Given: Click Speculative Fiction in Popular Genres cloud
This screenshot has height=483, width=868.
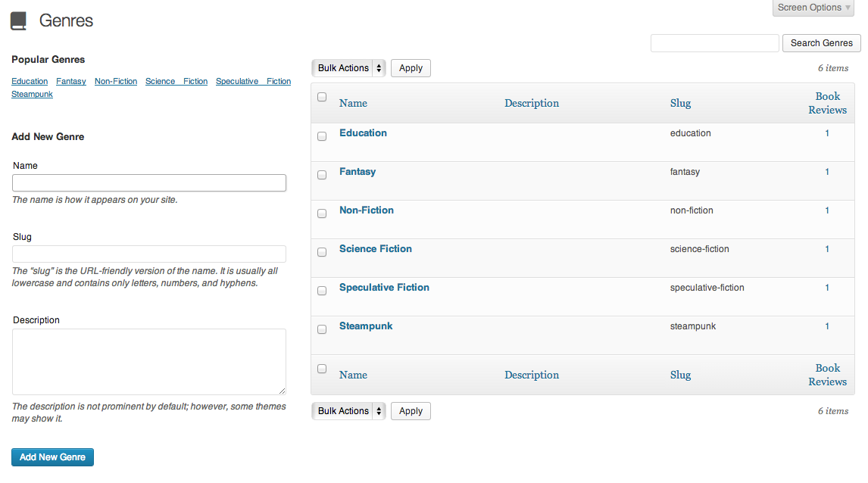Looking at the screenshot, I should tap(253, 81).
